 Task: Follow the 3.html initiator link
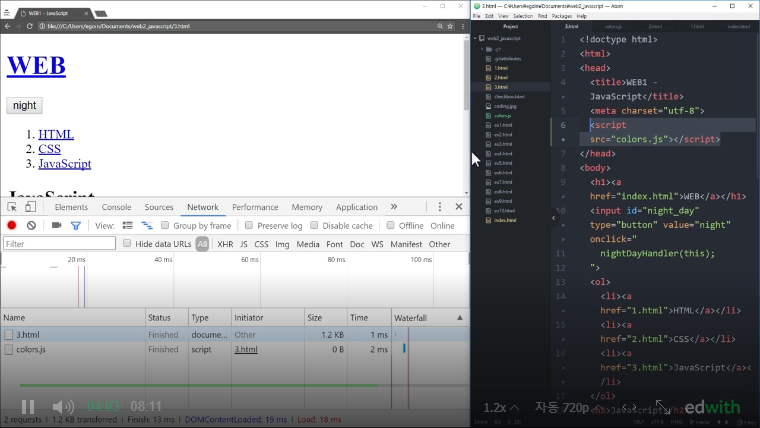[x=246, y=349]
